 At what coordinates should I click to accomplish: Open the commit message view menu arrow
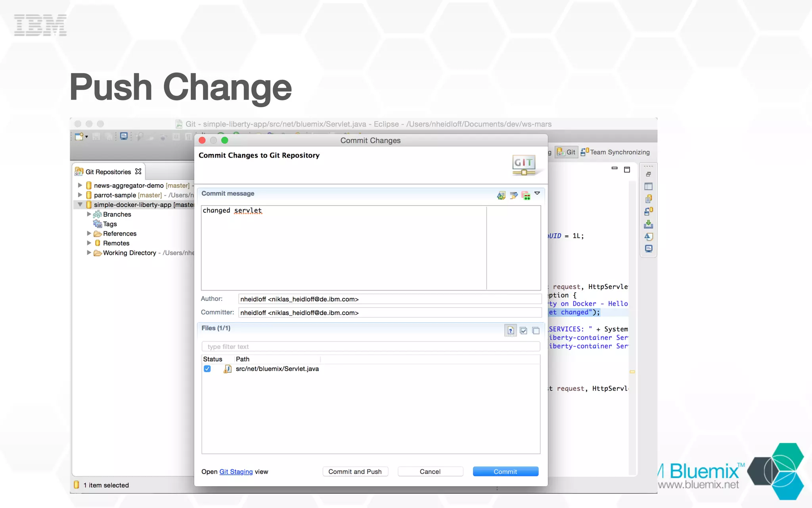pyautogui.click(x=537, y=193)
